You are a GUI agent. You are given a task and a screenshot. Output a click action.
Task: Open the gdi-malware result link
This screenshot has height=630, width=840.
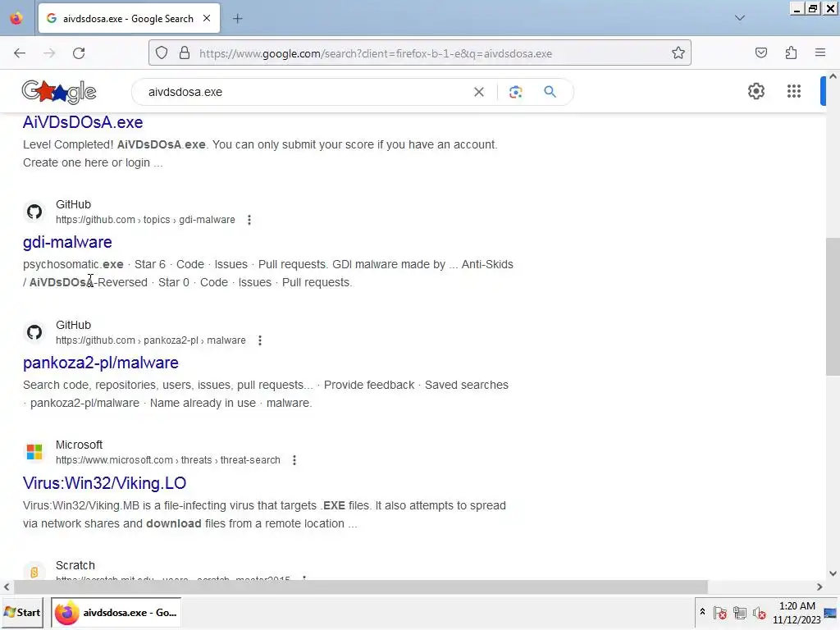[67, 243]
